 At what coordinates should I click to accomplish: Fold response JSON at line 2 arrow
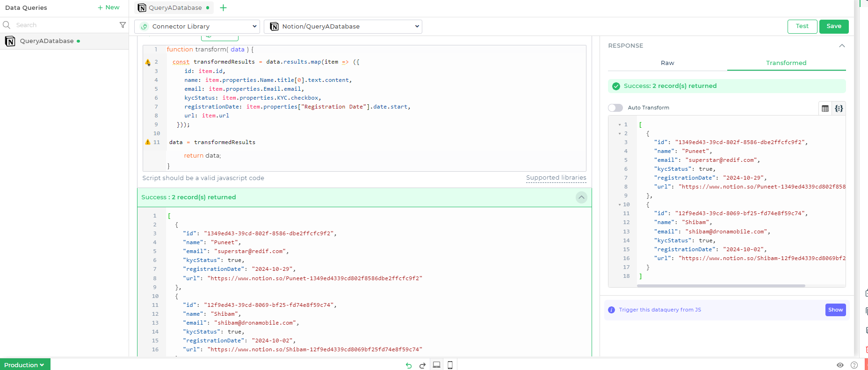point(620,134)
